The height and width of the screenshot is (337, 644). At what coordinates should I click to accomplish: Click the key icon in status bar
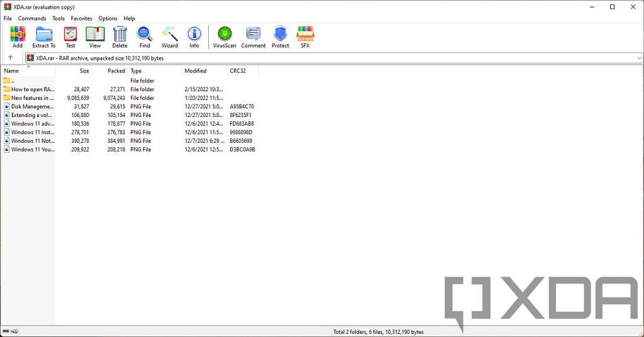click(x=15, y=331)
